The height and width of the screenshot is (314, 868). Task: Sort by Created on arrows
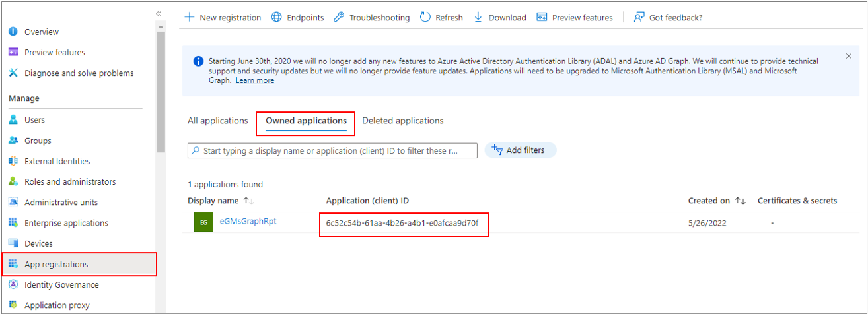741,201
